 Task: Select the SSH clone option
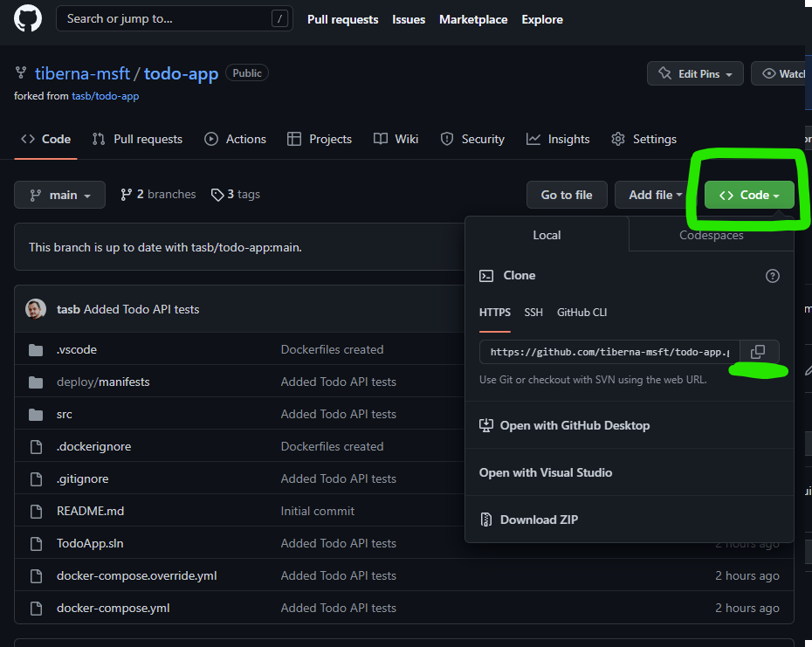[533, 312]
